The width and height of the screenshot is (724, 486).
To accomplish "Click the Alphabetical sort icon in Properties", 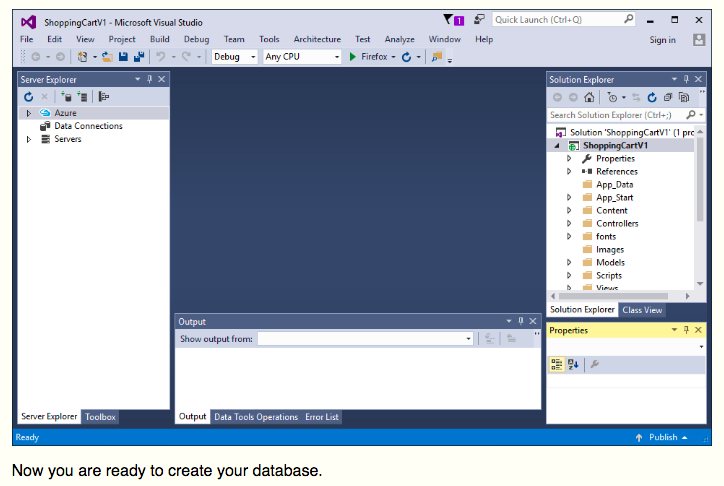I will (x=573, y=365).
